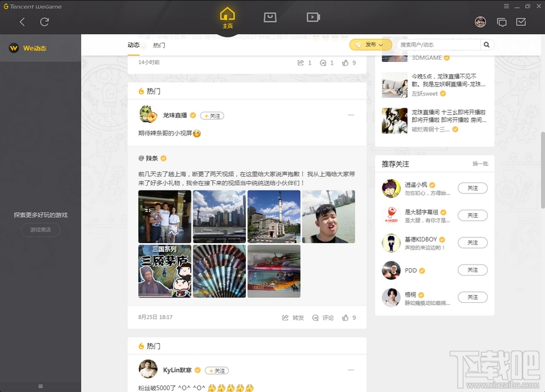Click 关注 next to 梧桐
This screenshot has height=392, width=545.
472,297
